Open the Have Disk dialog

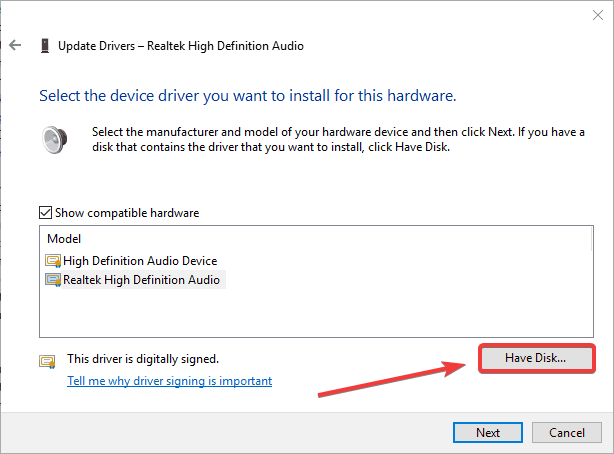point(537,357)
